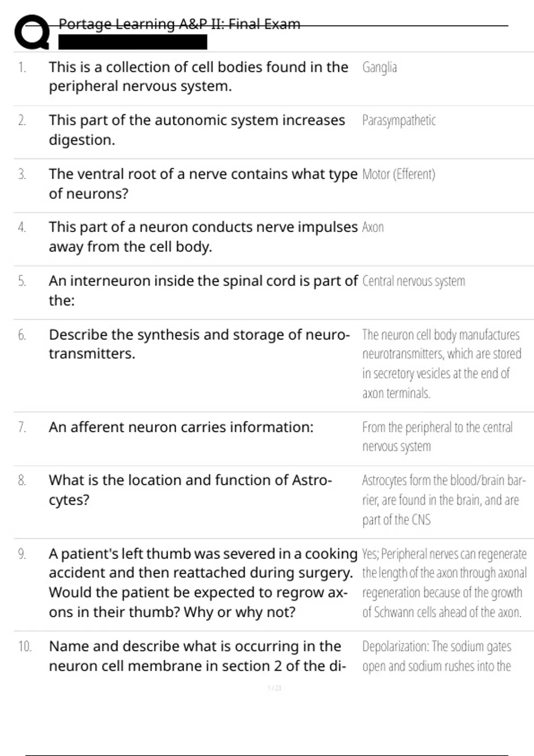
Task: Click question 2 about autonomic system digestion
Action: coord(197,130)
